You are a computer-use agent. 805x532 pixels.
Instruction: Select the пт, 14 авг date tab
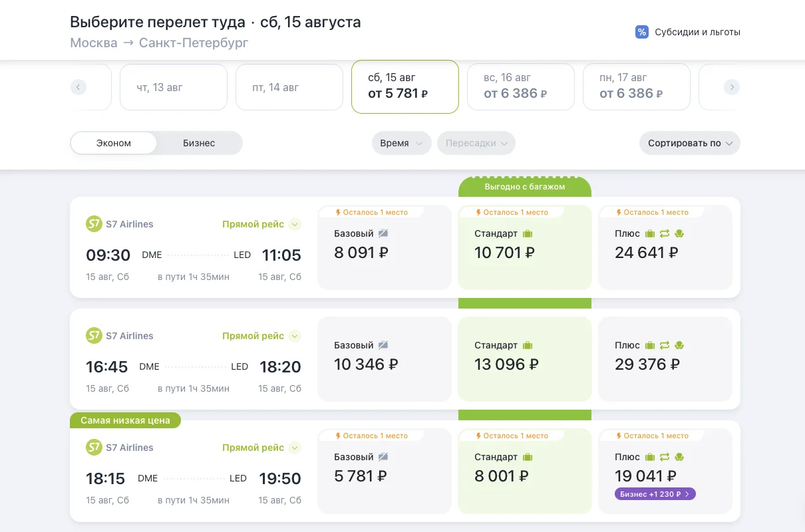pyautogui.click(x=289, y=87)
